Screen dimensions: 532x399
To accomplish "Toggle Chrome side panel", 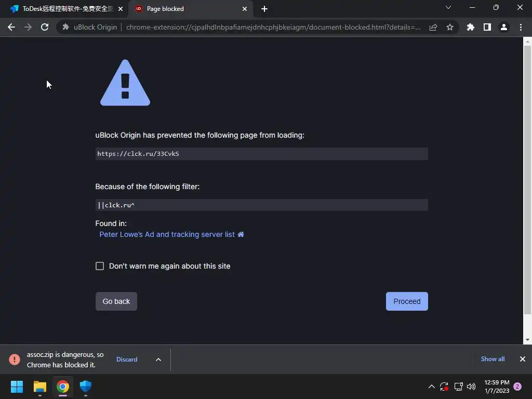I will point(487,27).
